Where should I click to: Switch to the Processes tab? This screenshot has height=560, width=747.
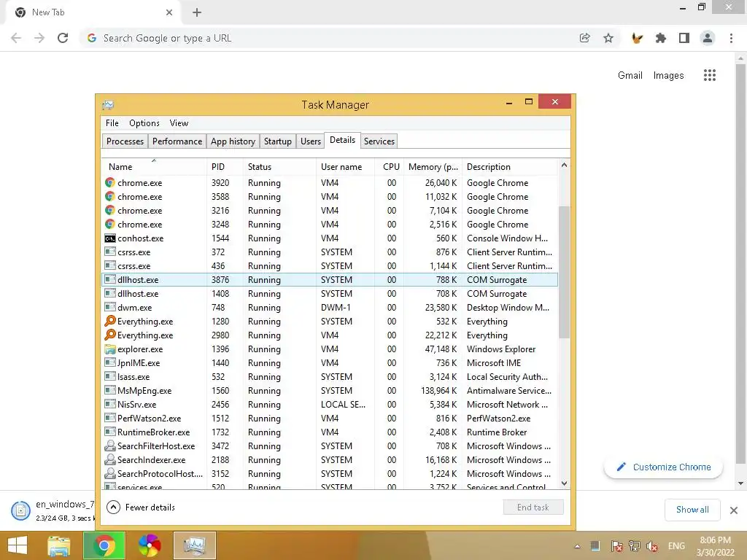click(x=125, y=141)
